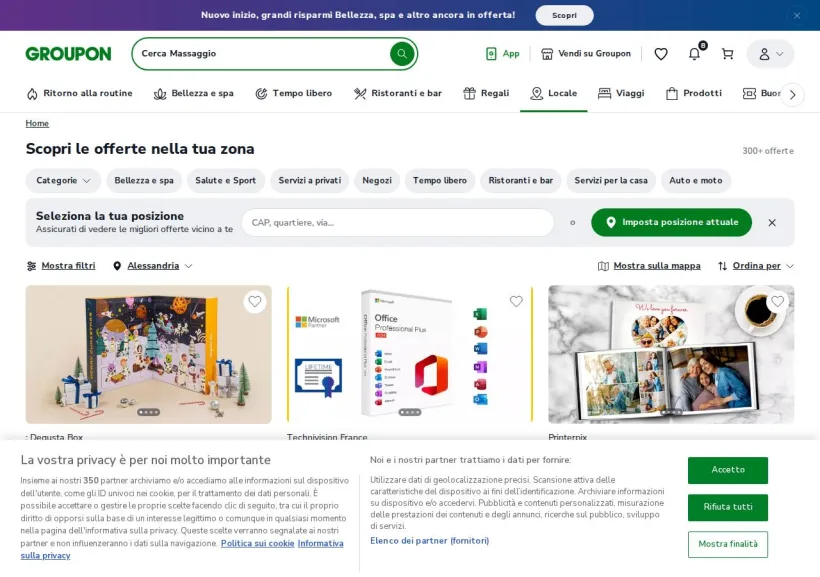Click the Groupon logo
This screenshot has height=577, width=820.
click(69, 54)
